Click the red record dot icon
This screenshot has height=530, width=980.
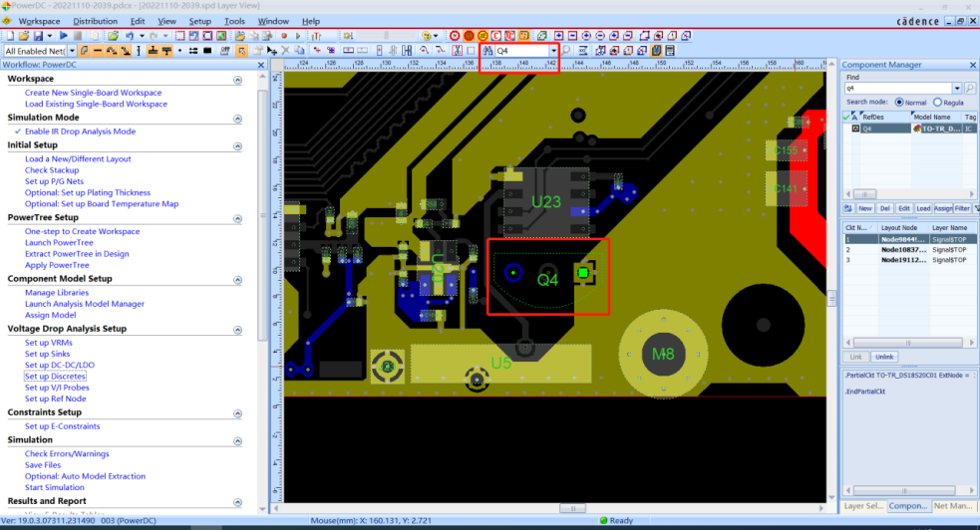coord(284,36)
